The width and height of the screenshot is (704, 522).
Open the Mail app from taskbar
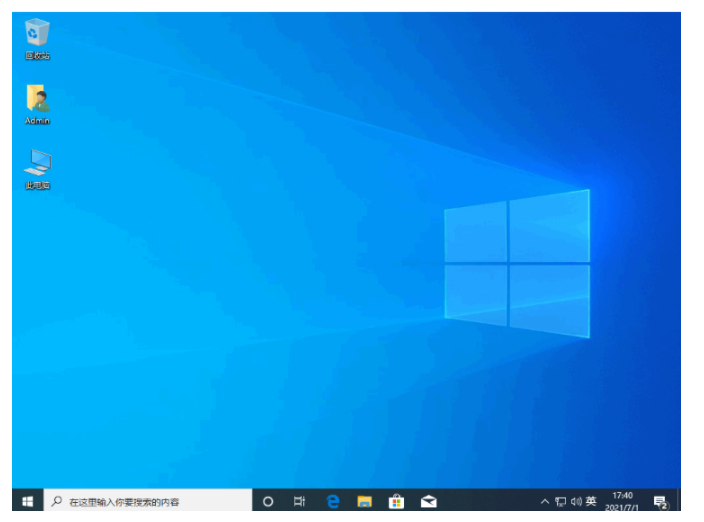(x=428, y=501)
